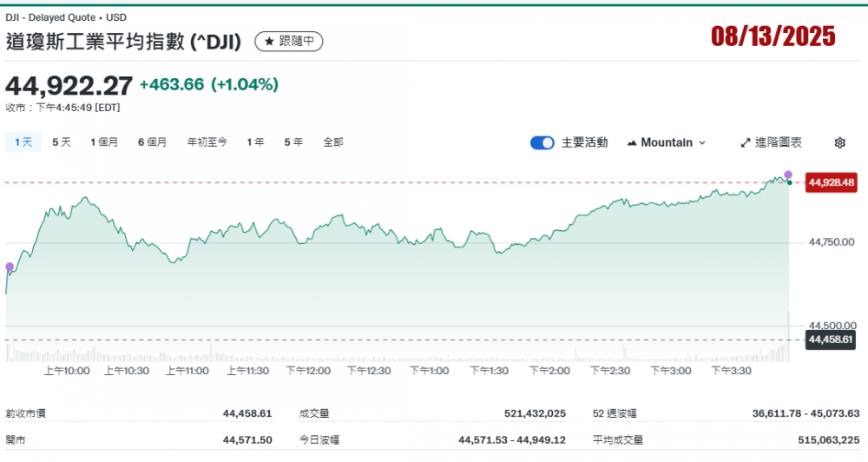Click purple event marker at chart end
This screenshot has height=462, width=868.
788,175
